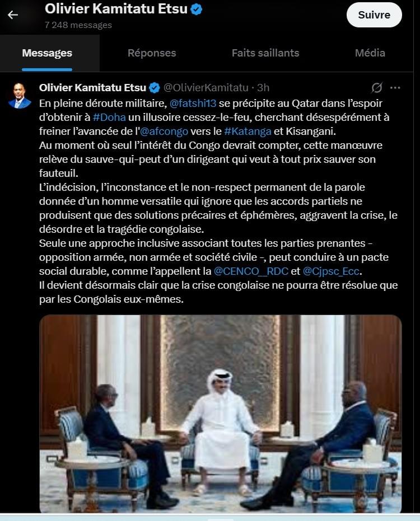Open the attached meeting photo
The image size is (420, 521).
pos(221,414)
